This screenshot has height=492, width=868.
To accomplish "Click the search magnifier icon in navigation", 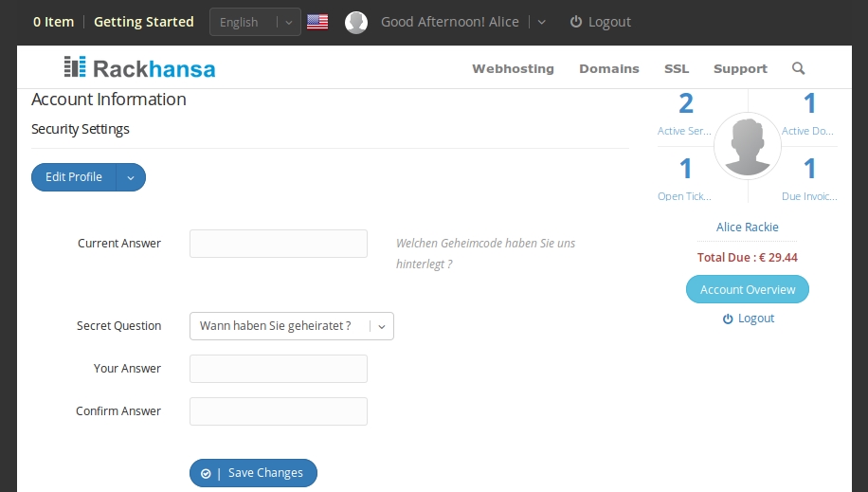I will pyautogui.click(x=798, y=68).
